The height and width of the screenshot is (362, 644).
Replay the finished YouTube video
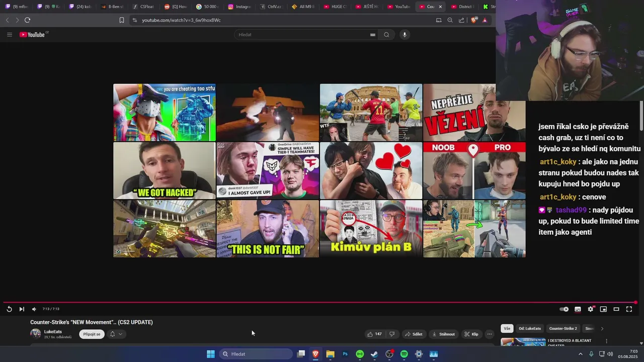9,309
